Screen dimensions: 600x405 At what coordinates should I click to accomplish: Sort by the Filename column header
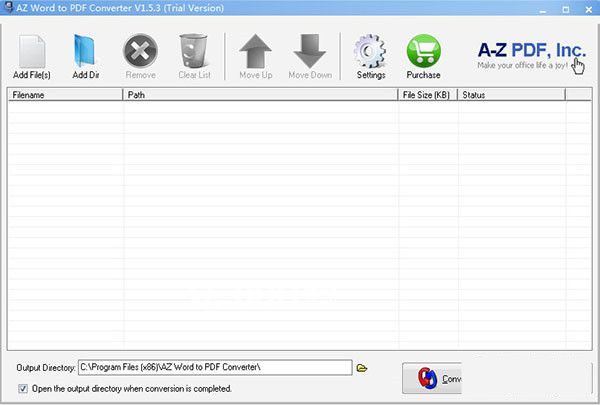[65, 95]
